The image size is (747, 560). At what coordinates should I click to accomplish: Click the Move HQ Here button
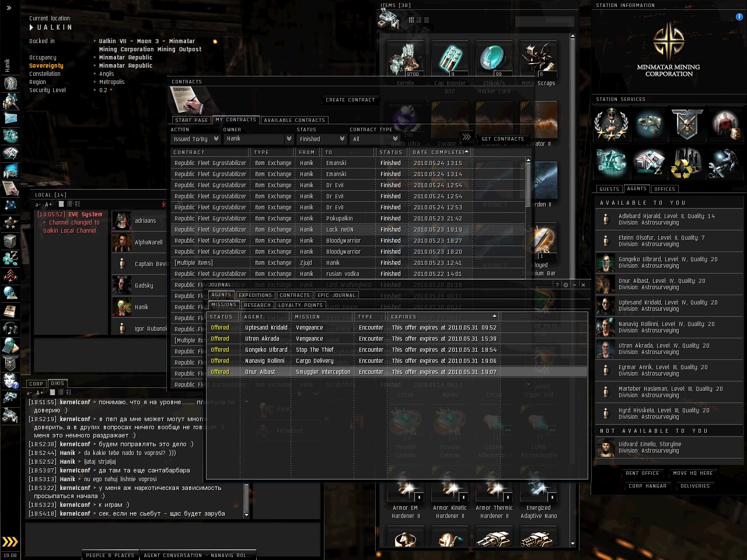pyautogui.click(x=693, y=473)
